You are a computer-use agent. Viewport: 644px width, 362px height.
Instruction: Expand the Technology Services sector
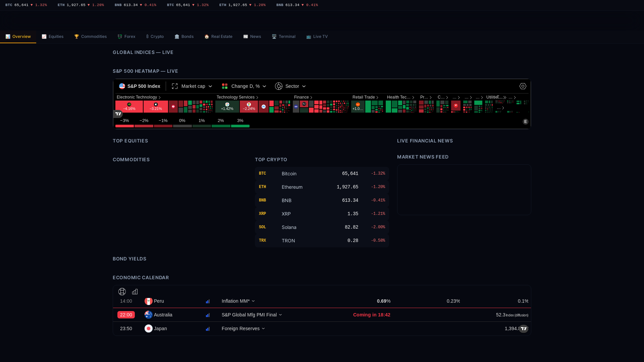click(237, 97)
